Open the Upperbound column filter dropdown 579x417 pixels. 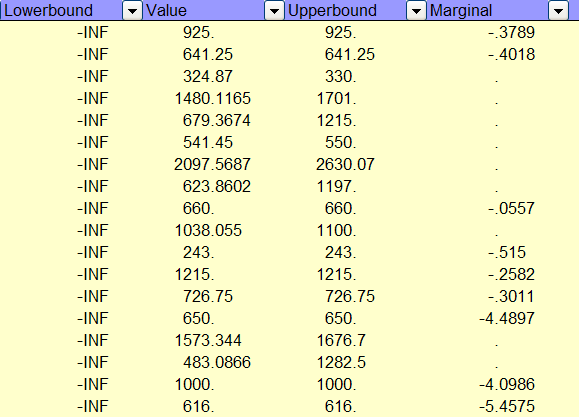[x=416, y=11]
